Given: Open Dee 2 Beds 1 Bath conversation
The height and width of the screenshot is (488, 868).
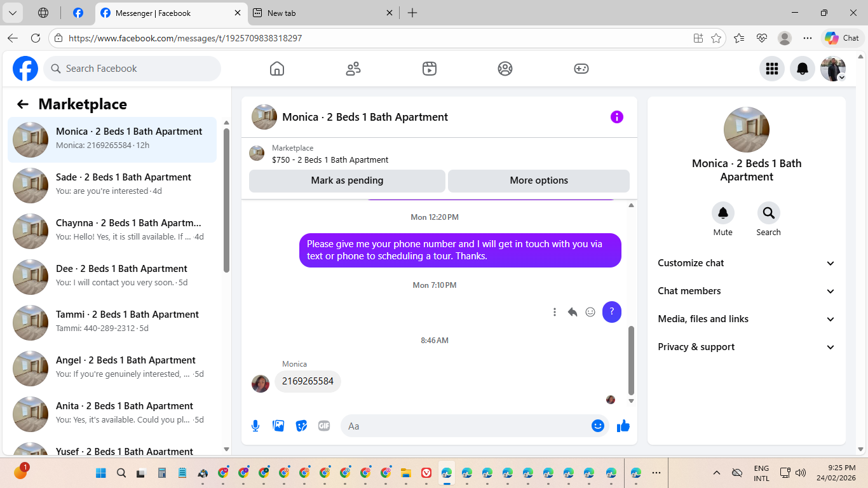Looking at the screenshot, I should pos(112,277).
